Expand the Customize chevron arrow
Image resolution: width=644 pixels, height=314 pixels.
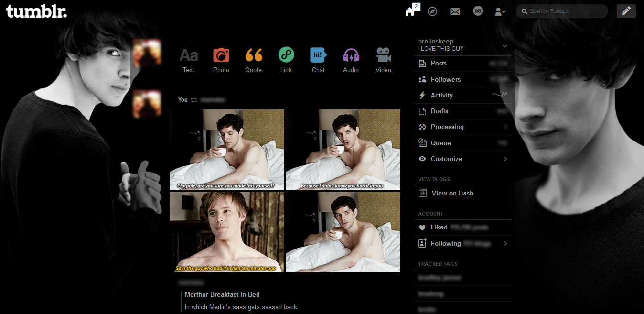coord(505,159)
